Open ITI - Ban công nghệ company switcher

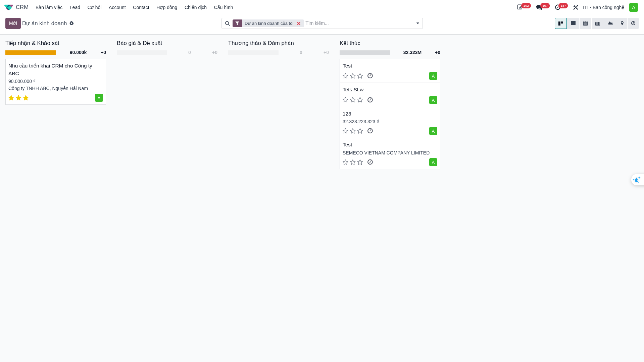pyautogui.click(x=603, y=7)
